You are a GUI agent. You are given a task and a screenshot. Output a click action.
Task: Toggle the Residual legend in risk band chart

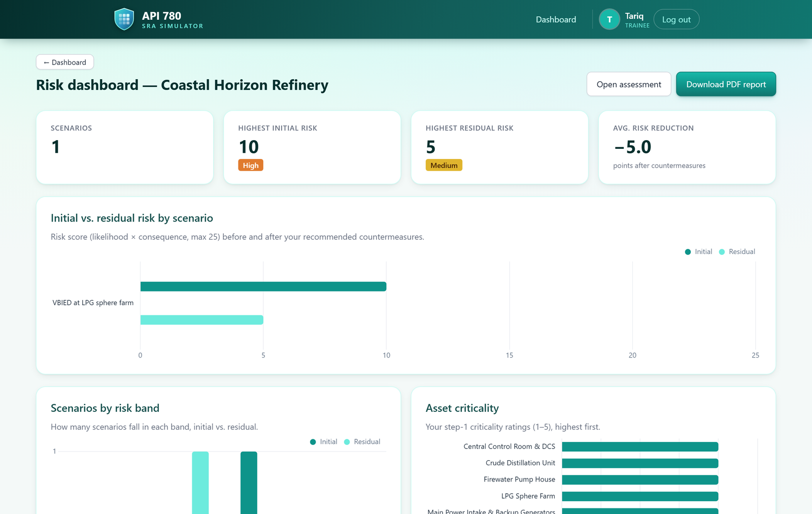(x=362, y=441)
